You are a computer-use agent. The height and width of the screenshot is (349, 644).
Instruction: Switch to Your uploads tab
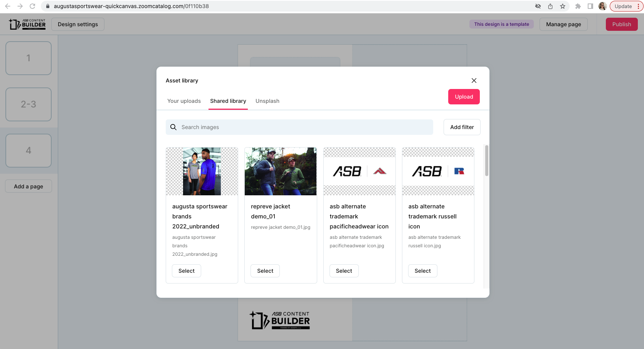tap(184, 101)
